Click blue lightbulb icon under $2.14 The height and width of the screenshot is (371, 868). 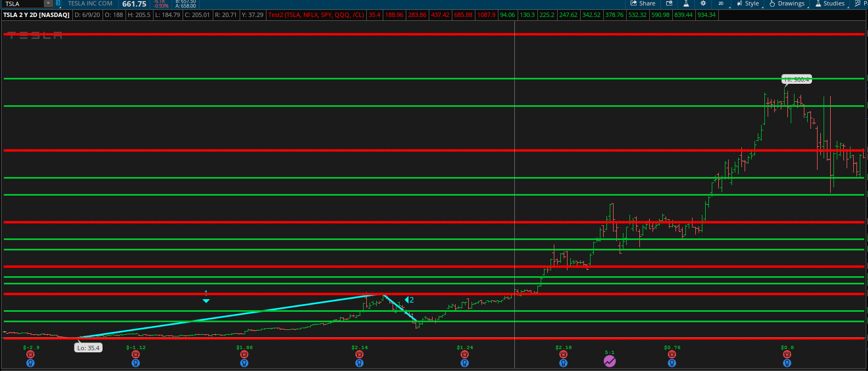click(x=360, y=363)
